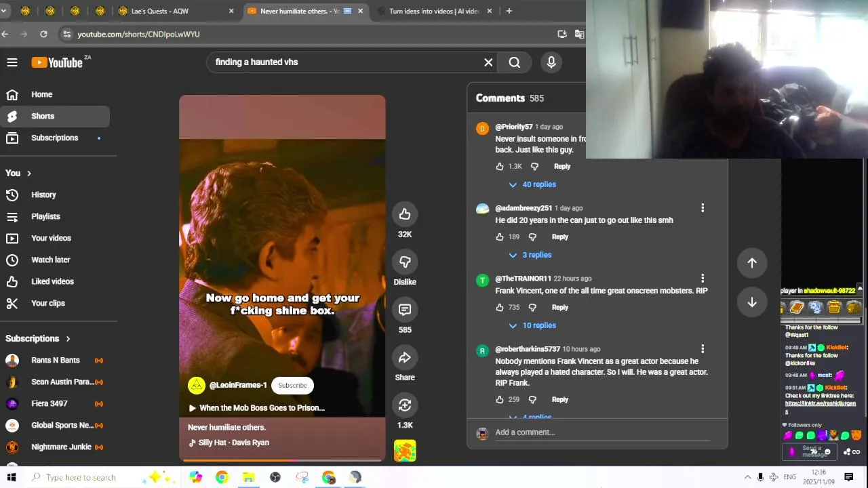Like @adambreezy251's comment
Image resolution: width=868 pixels, height=488 pixels.
tap(500, 237)
